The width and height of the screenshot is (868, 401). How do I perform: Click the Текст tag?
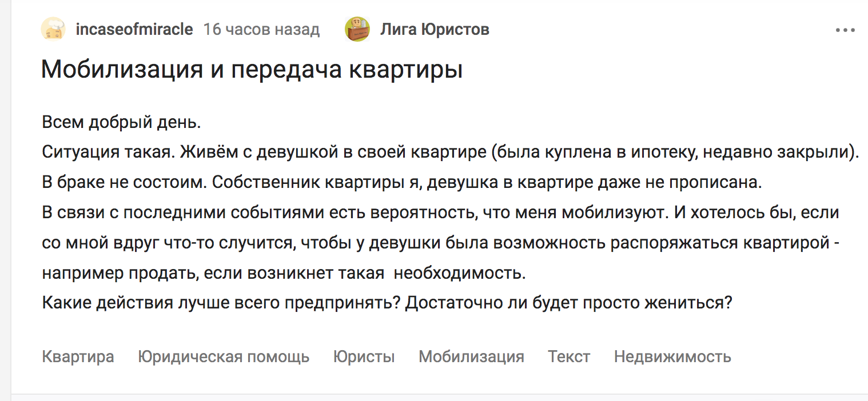click(569, 356)
